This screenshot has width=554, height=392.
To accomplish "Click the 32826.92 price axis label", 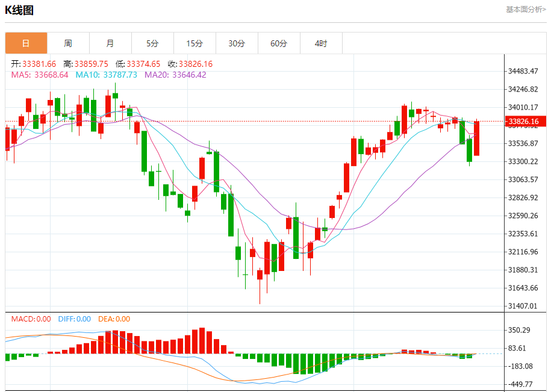I will [523, 198].
